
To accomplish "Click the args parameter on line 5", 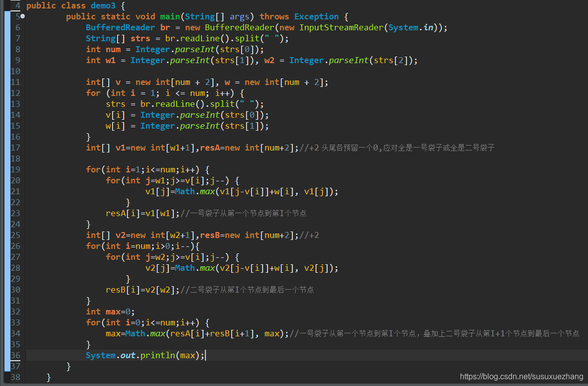I will (239, 16).
